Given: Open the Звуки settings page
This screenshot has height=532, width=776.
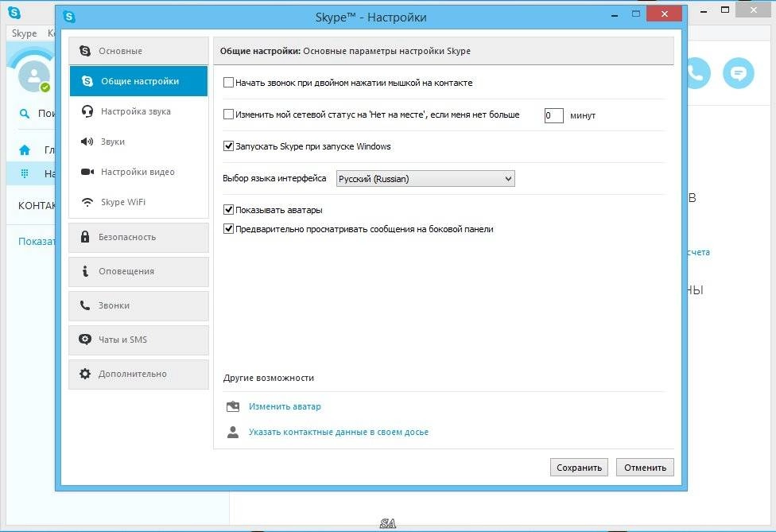Looking at the screenshot, I should (138, 142).
